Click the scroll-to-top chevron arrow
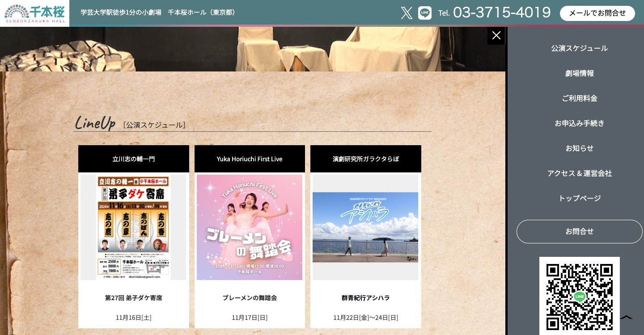644x335 pixels. (627, 317)
